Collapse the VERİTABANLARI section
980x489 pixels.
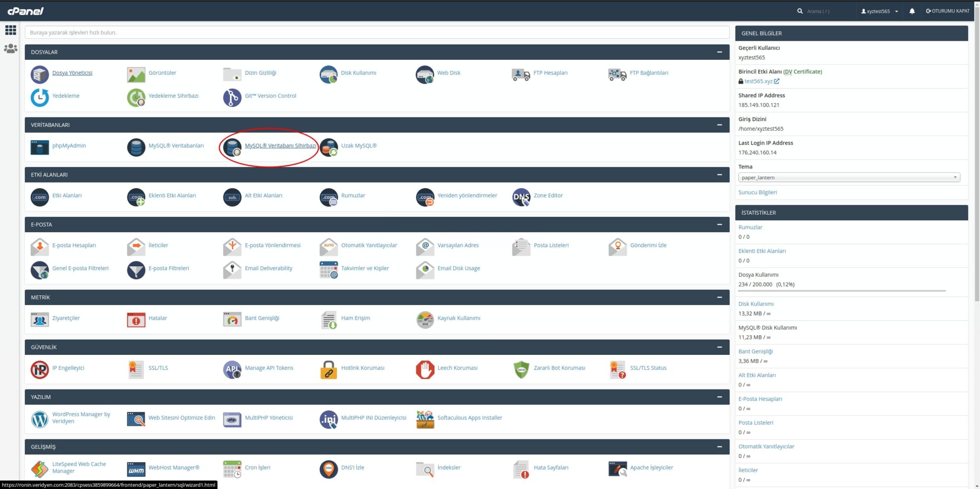719,125
